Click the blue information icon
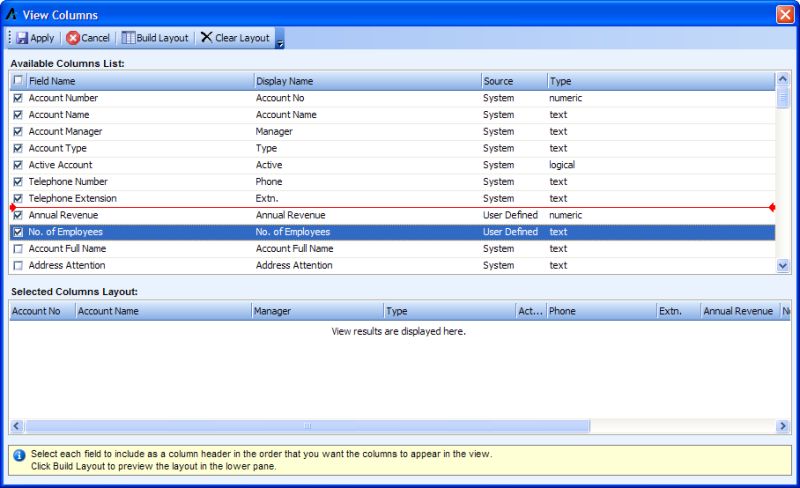Image resolution: width=800 pixels, height=488 pixels. pos(19,455)
